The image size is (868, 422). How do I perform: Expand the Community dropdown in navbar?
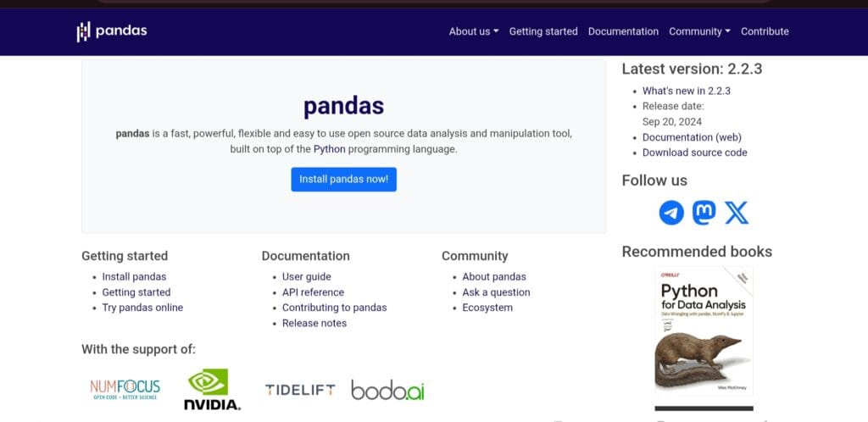click(x=699, y=31)
